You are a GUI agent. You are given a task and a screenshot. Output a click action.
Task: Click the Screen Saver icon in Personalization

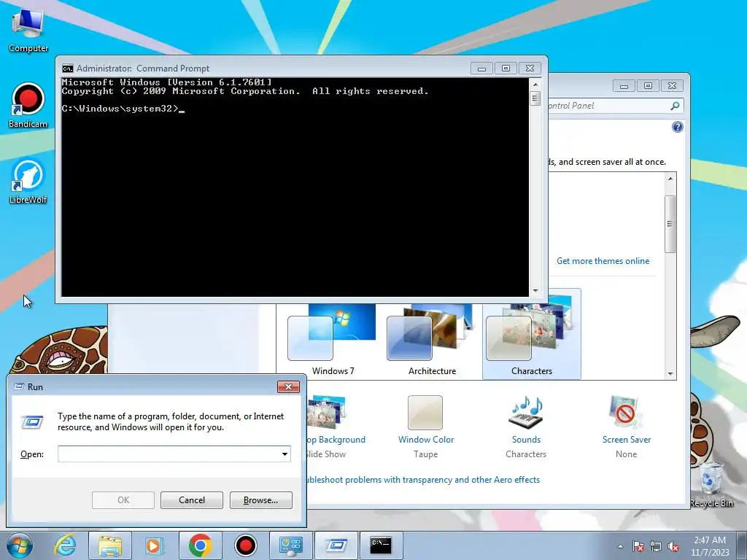click(625, 412)
